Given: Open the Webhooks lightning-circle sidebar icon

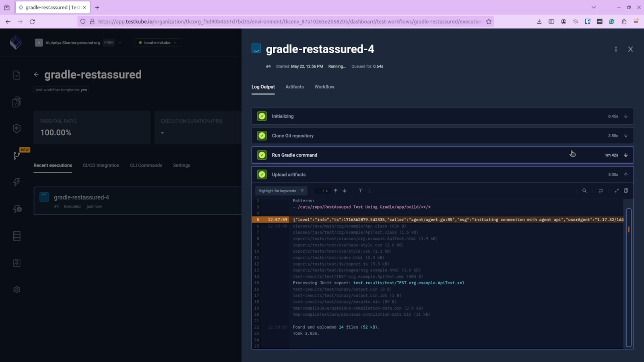Looking at the screenshot, I should [x=17, y=209].
